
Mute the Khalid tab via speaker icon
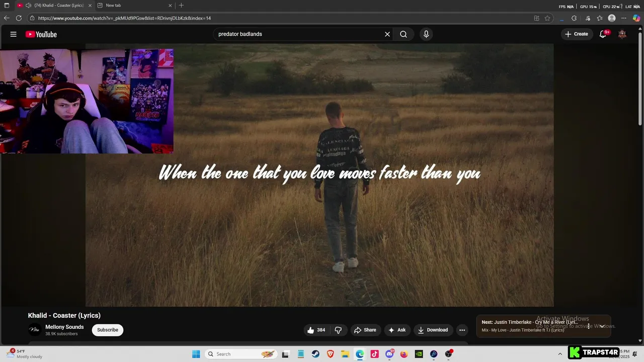pyautogui.click(x=28, y=6)
